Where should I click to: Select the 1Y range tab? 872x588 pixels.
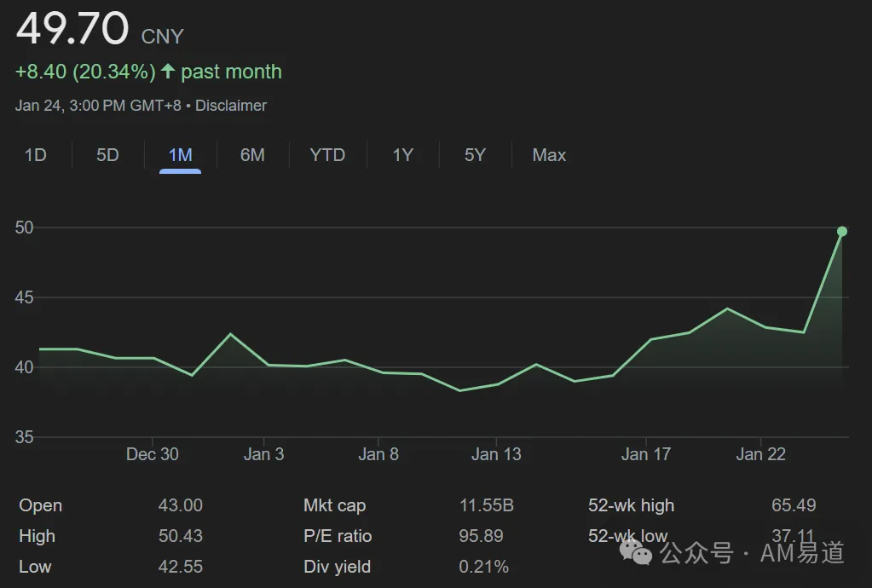point(402,155)
